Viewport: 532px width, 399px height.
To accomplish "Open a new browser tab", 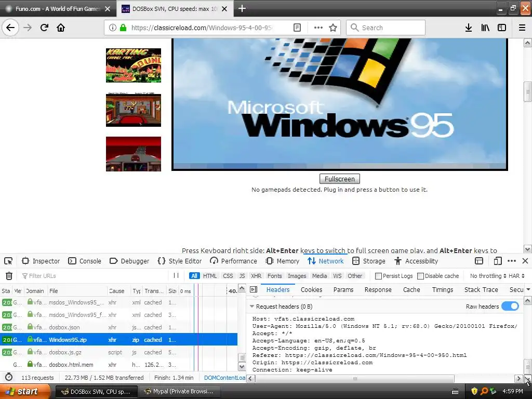I will point(242,8).
